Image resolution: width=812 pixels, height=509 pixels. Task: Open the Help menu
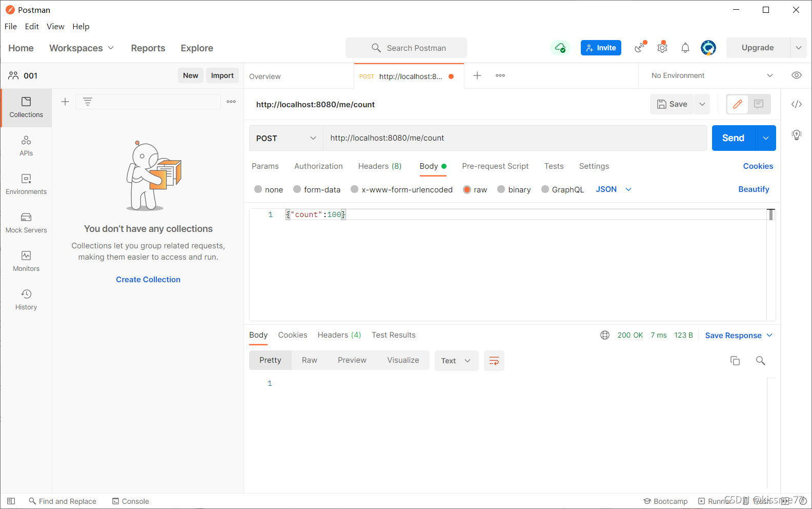(x=80, y=26)
